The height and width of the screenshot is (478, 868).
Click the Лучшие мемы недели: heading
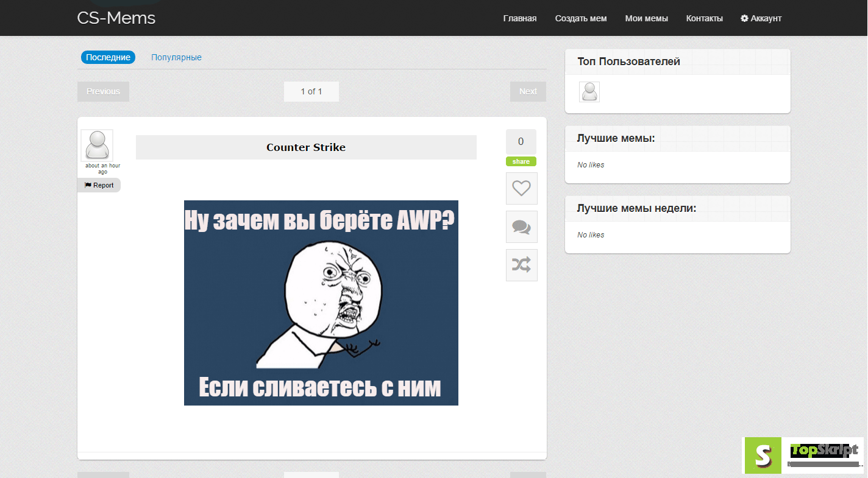(636, 208)
